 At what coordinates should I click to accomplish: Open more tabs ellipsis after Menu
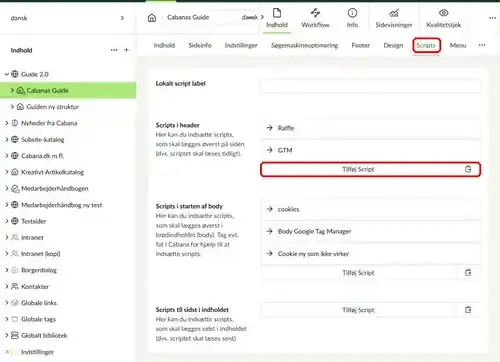482,45
